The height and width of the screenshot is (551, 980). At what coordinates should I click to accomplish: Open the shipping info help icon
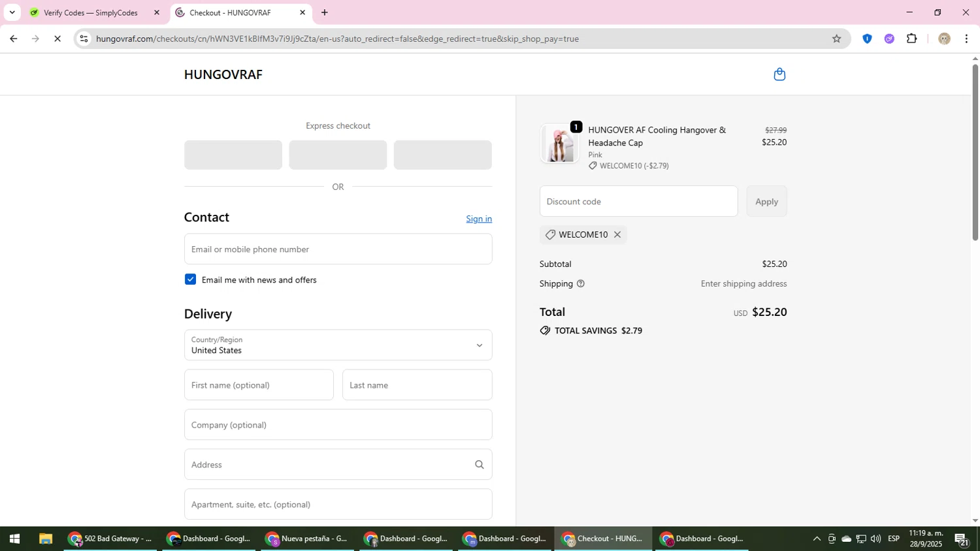point(581,283)
